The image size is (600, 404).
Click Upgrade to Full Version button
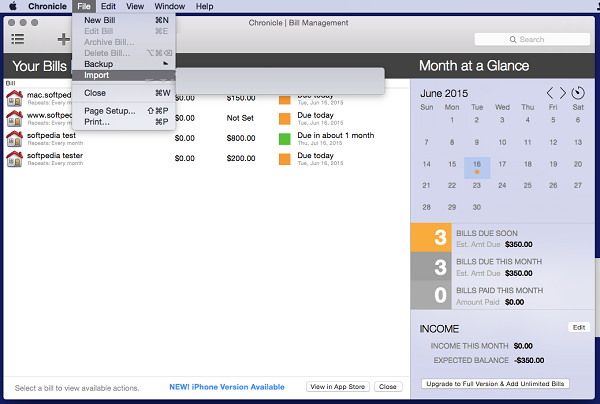(x=498, y=383)
